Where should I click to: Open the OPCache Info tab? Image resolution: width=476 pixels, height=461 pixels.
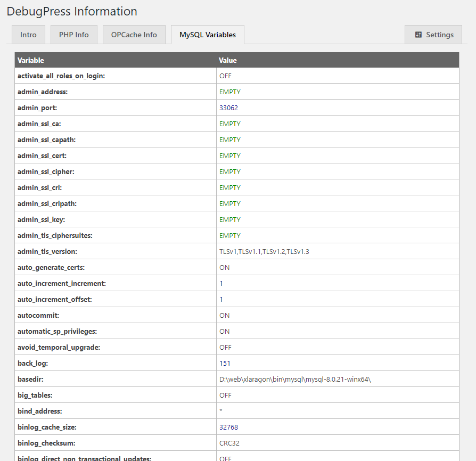(x=134, y=35)
